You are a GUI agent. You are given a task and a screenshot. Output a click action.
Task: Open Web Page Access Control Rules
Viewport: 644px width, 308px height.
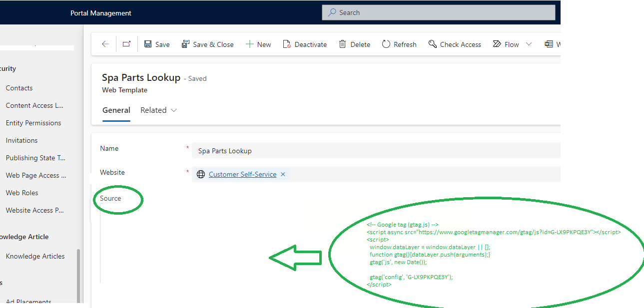36,175
